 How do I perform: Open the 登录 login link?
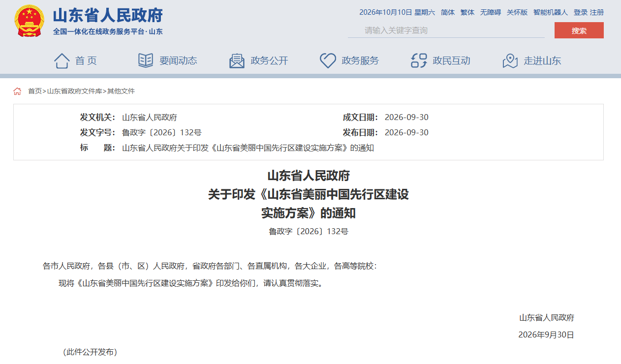(581, 12)
